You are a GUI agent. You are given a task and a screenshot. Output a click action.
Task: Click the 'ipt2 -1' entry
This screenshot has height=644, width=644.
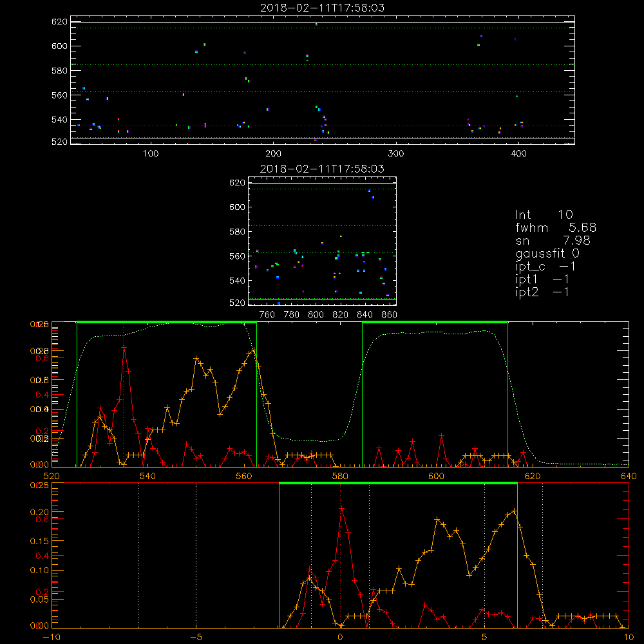pos(542,292)
